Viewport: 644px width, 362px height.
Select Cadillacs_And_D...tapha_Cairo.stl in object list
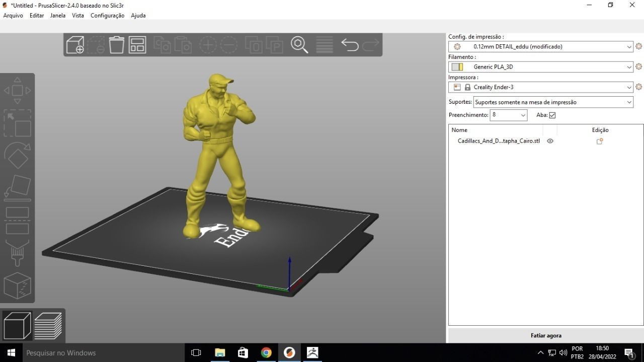pos(499,141)
